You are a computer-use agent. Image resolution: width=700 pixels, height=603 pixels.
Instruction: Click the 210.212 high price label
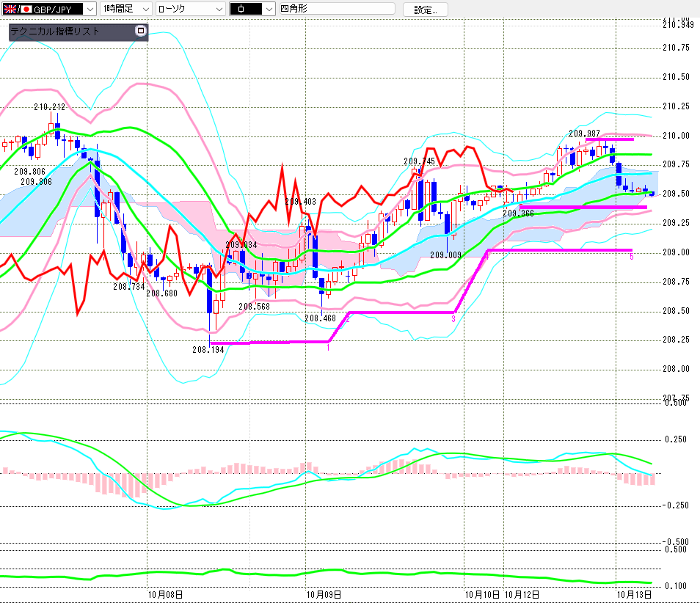[x=50, y=107]
